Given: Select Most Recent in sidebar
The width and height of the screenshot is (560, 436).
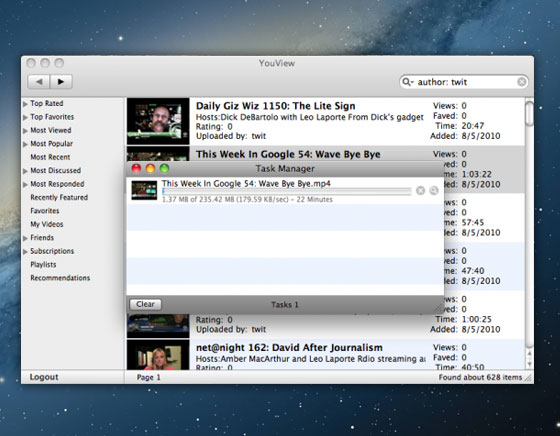Looking at the screenshot, I should (50, 157).
